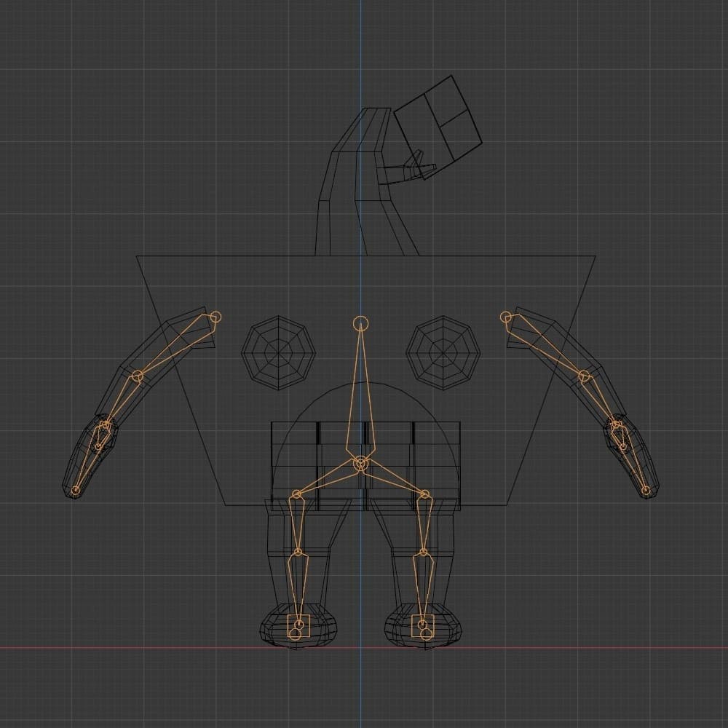Select the left foot square control bone
This screenshot has width=728, height=728.
[298, 625]
